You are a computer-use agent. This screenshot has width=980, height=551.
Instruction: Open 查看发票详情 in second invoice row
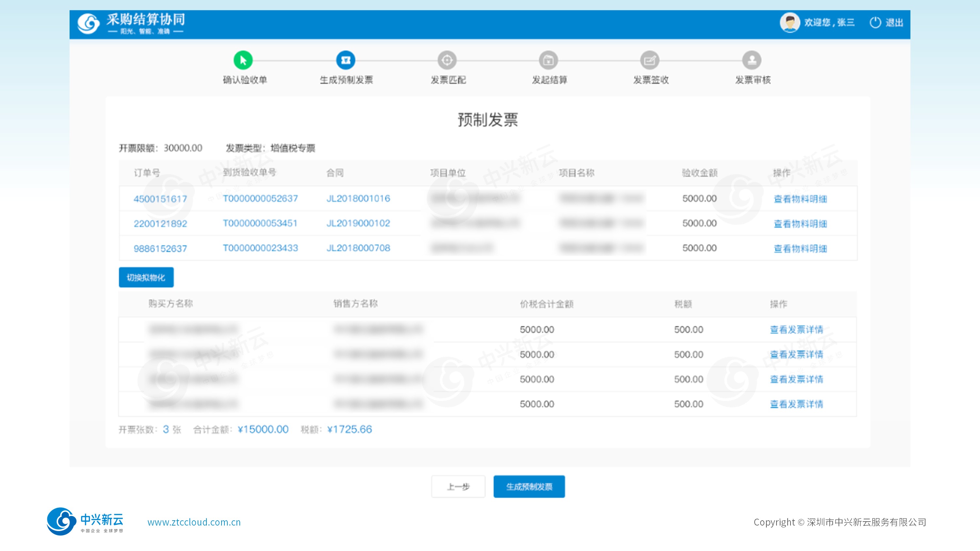point(796,354)
